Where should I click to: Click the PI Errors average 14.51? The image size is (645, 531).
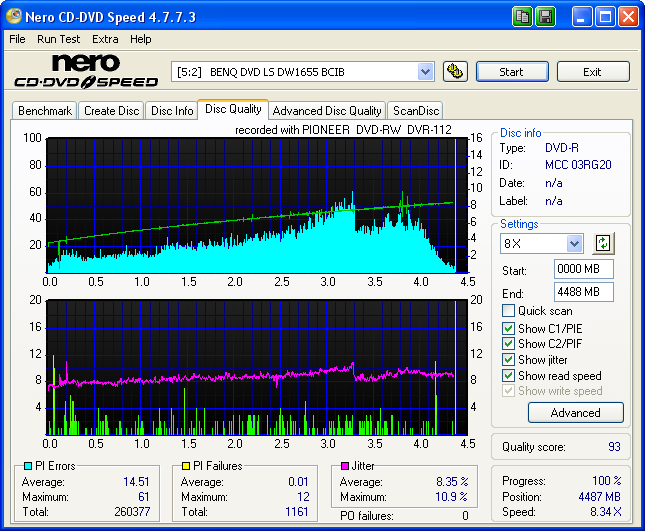point(136,481)
